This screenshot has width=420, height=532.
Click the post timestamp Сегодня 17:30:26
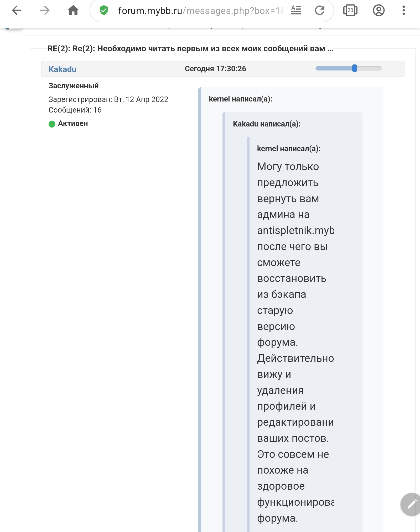[215, 69]
